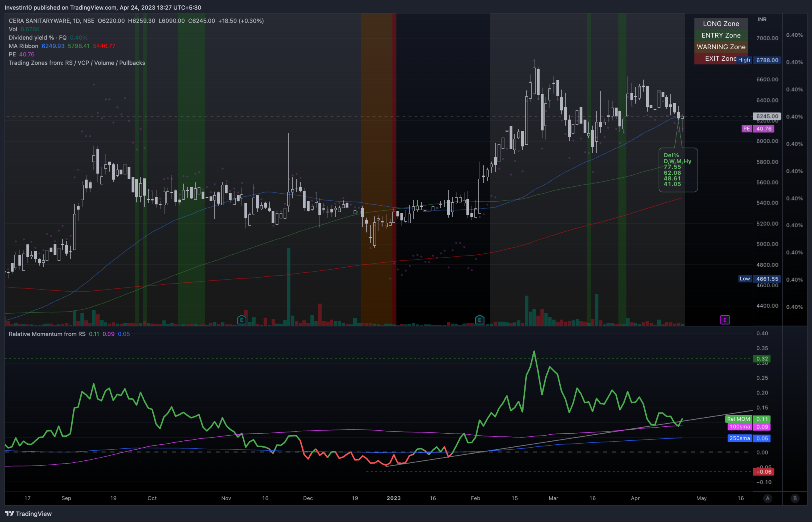Open the TradingView logo link
The height and width of the screenshot is (522, 812).
click(28, 514)
